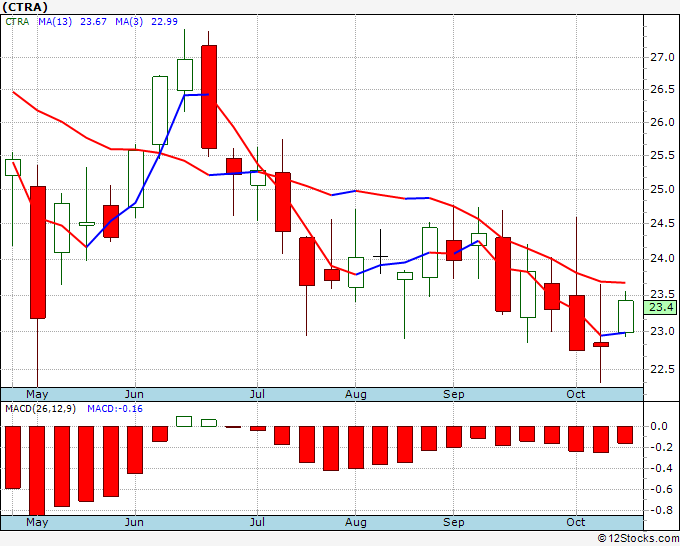680x546 pixels.
Task: Click the 24.0 price axis label
Action: [662, 258]
